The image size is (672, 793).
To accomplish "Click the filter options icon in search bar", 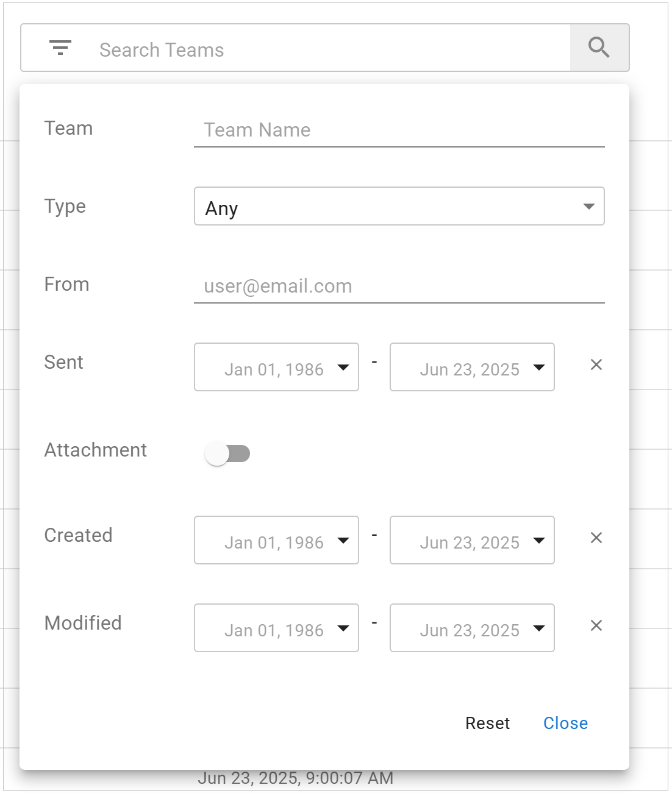I will (60, 48).
